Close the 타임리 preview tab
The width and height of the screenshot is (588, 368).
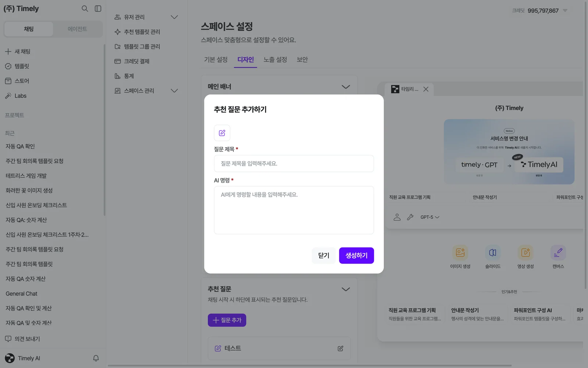point(426,89)
